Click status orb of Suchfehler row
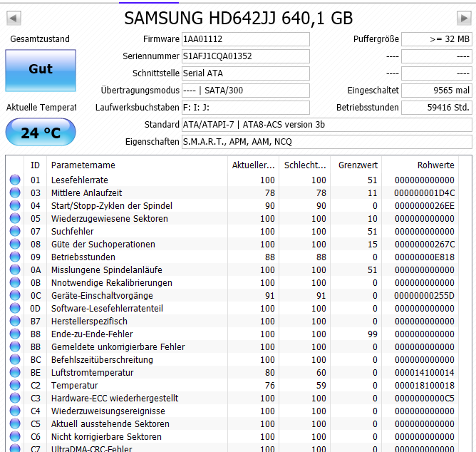Image resolution: width=476 pixels, height=452 pixels. pyautogui.click(x=15, y=231)
